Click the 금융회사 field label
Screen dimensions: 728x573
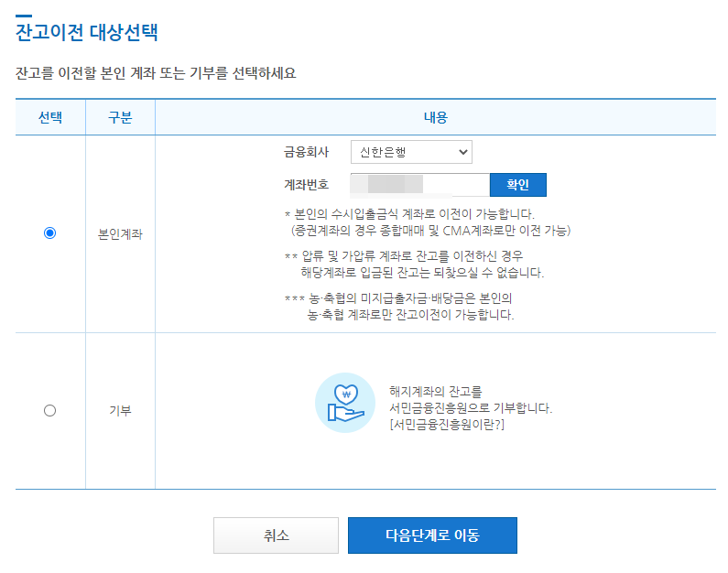click(307, 152)
